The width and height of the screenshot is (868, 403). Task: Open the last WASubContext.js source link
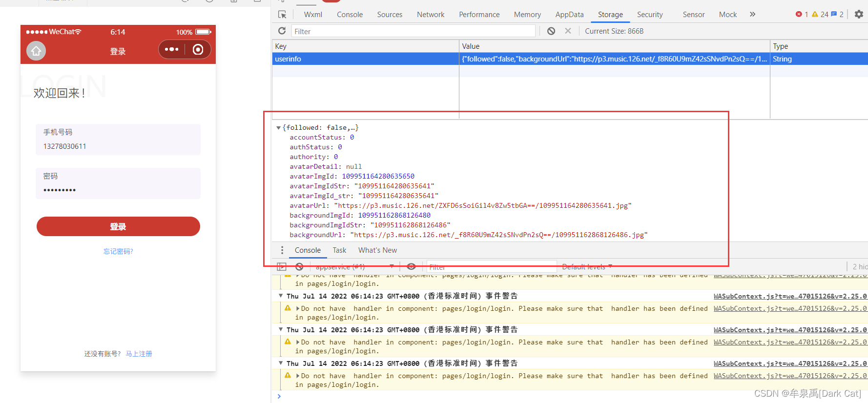790,376
